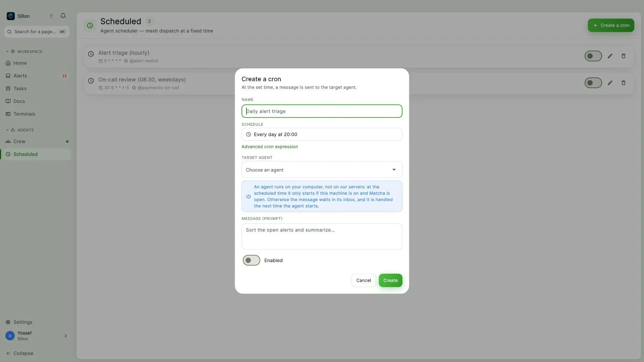Expand the Sillon workspace switcher arrows
Screen dimensions: 644x362
tap(51, 16)
